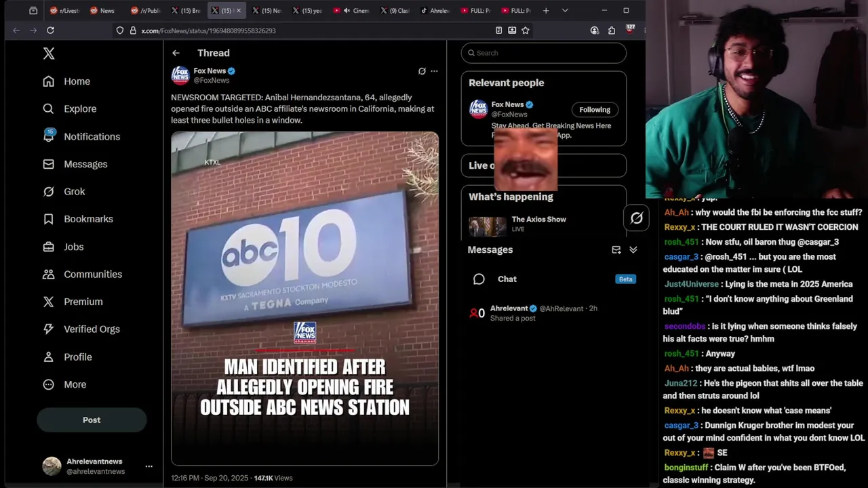Viewport: 868px width, 488px height.
Task: Switch to the (9) Clas X tab
Action: [x=395, y=11]
